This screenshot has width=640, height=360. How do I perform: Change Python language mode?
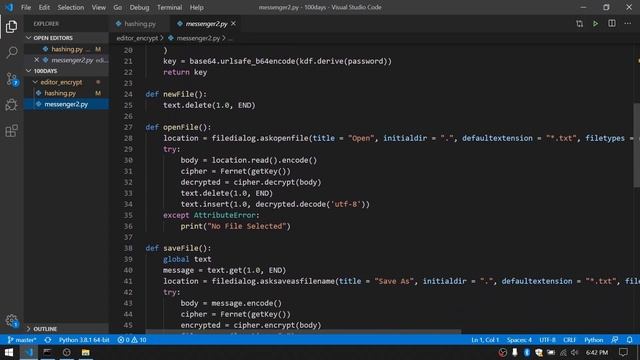click(593, 340)
